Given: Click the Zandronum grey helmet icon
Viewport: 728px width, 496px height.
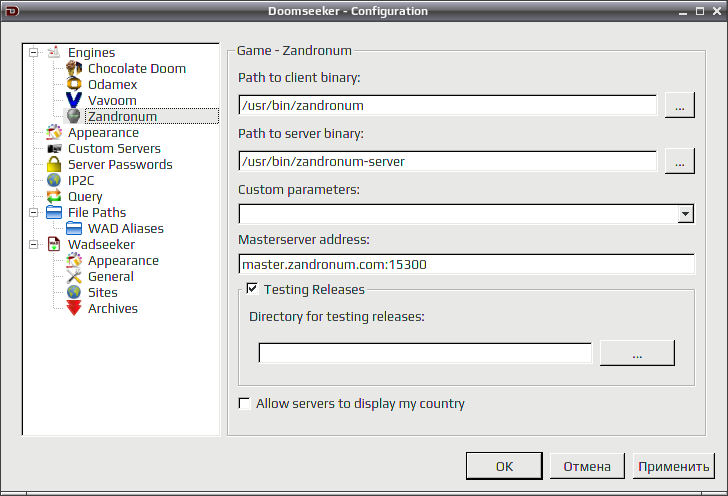Looking at the screenshot, I should pyautogui.click(x=74, y=116).
